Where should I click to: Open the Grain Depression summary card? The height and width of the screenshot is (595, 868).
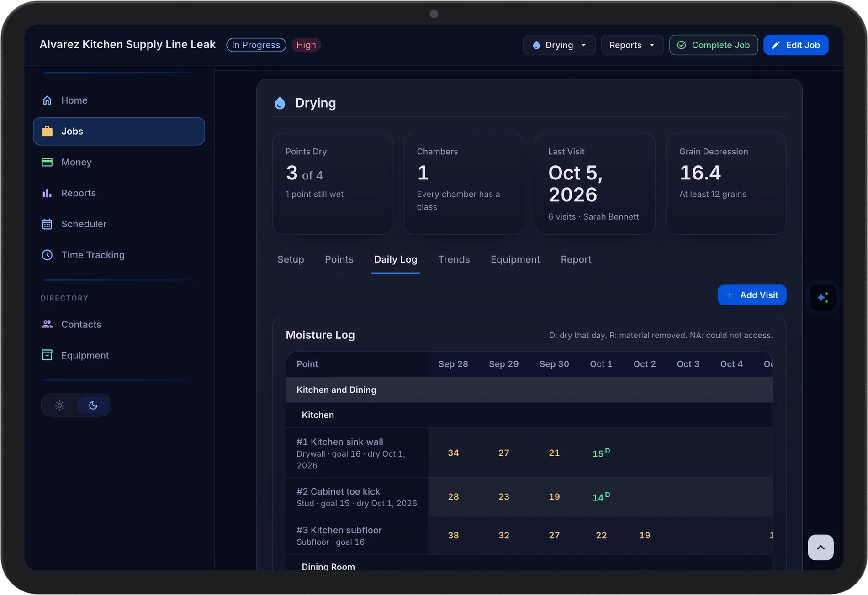pos(726,184)
